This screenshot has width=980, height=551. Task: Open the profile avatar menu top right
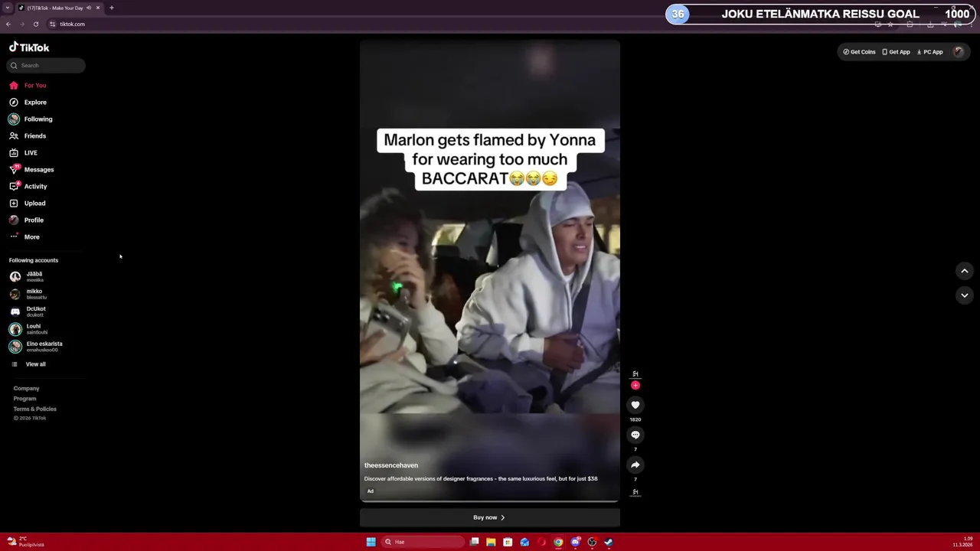[x=959, y=52]
